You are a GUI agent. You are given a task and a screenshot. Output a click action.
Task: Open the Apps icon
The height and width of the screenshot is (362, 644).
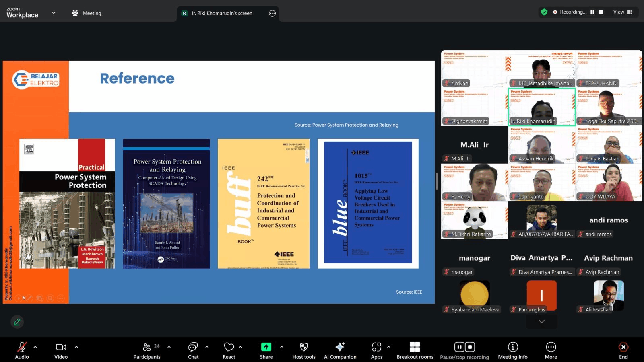pos(377,347)
